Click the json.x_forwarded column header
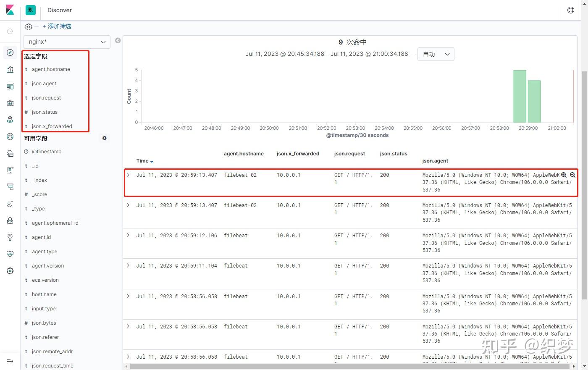588x370 pixels. [298, 154]
